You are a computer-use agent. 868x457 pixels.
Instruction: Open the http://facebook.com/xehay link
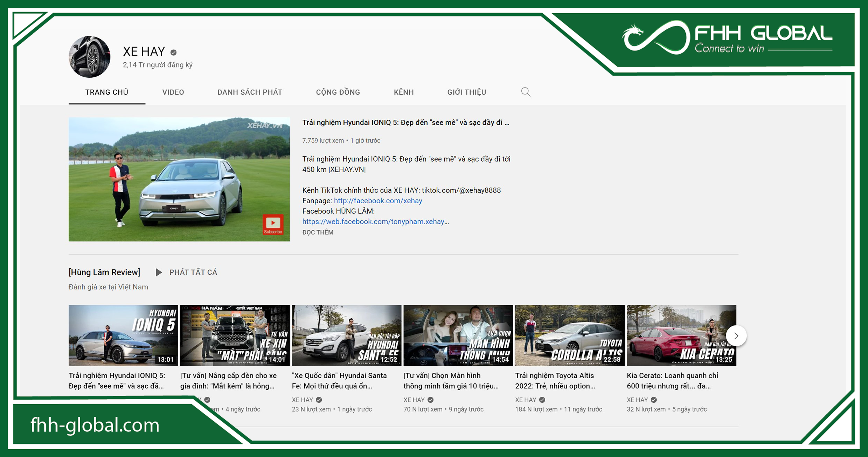pyautogui.click(x=378, y=201)
